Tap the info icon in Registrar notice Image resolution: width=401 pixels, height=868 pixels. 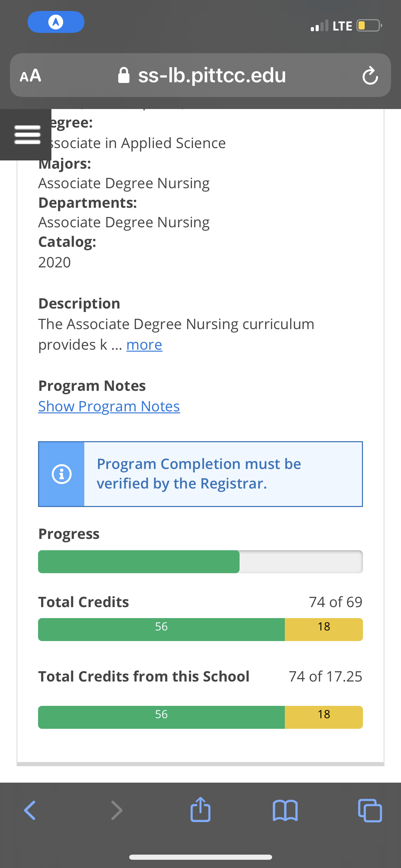click(x=62, y=474)
